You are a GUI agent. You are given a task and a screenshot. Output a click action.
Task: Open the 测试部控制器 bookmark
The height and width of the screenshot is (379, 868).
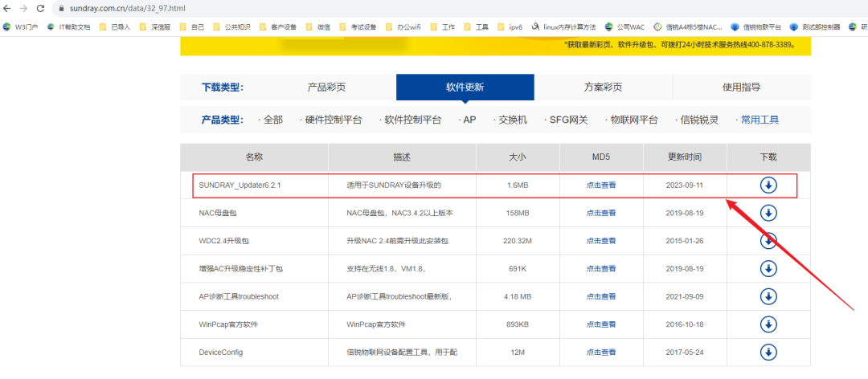pyautogui.click(x=815, y=26)
